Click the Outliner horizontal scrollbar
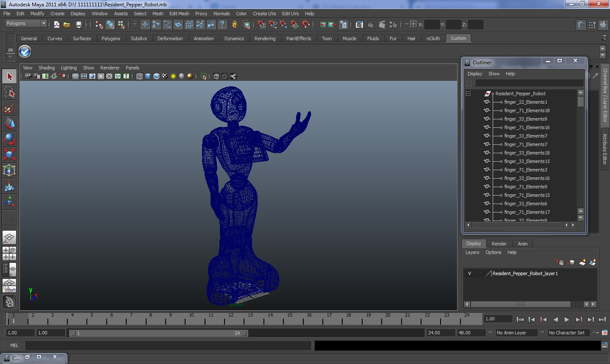This screenshot has width=610, height=364. pyautogui.click(x=517, y=225)
